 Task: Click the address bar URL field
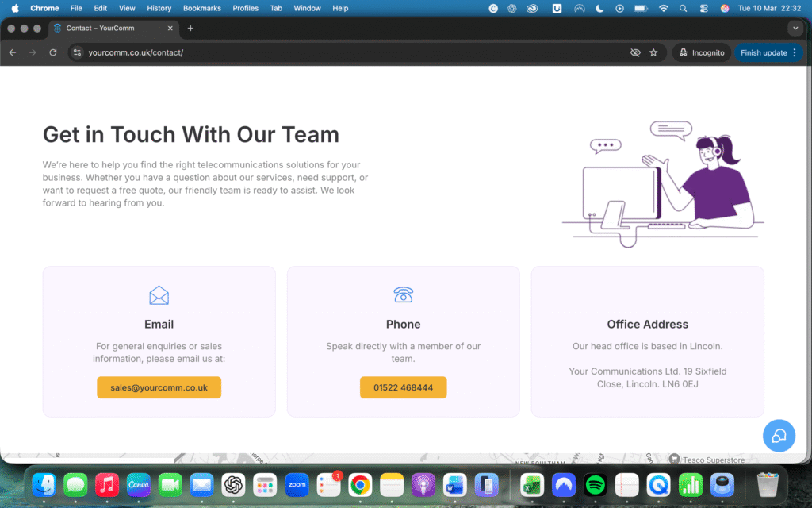pos(317,52)
